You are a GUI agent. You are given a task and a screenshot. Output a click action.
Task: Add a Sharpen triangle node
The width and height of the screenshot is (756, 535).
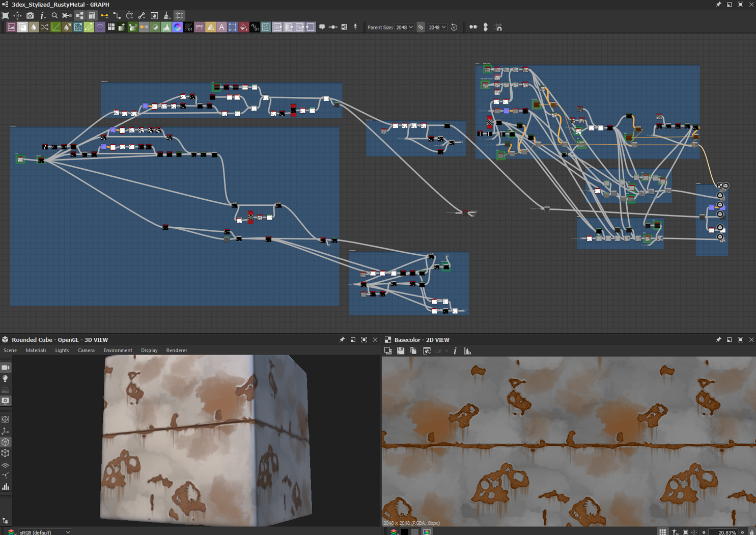pyautogui.click(x=210, y=28)
